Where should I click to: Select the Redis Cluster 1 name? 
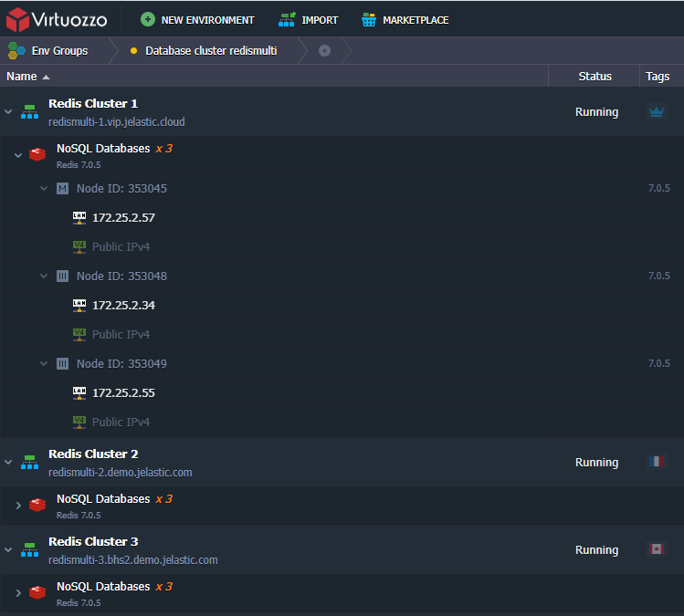pos(93,104)
